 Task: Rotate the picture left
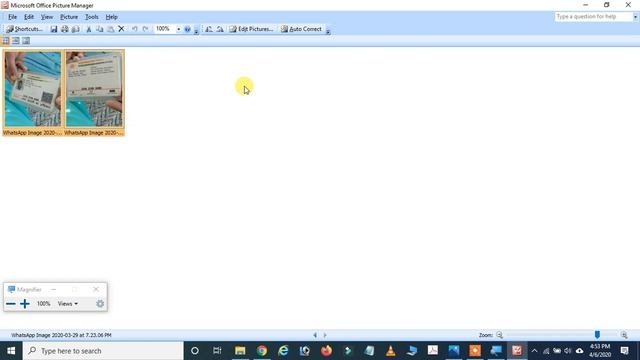(209, 29)
